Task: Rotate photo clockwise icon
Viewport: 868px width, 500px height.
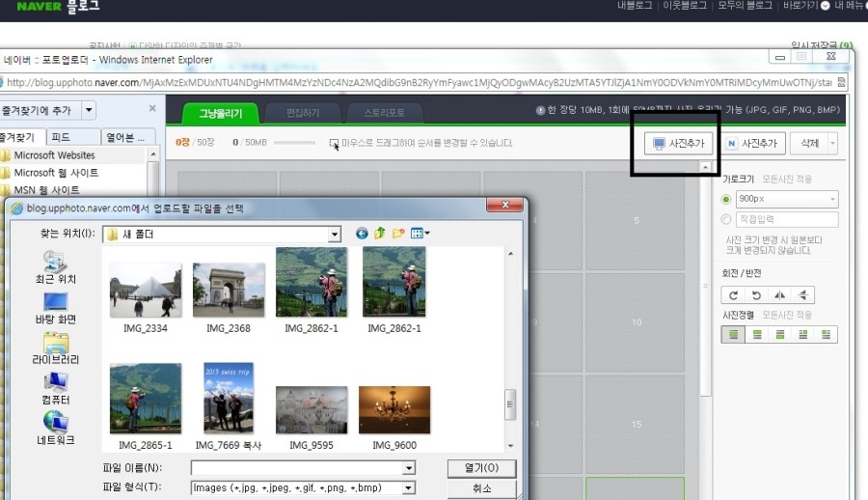Action: tap(733, 295)
